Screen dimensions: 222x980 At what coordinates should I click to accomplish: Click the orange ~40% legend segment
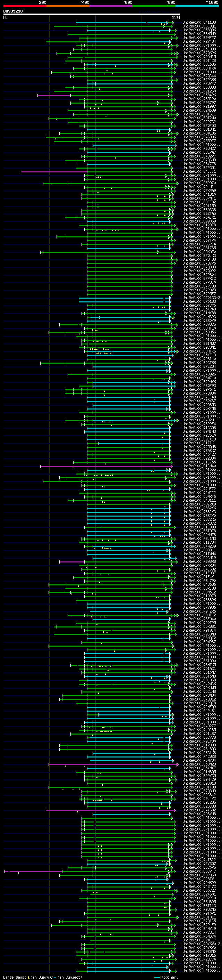(68, 6)
